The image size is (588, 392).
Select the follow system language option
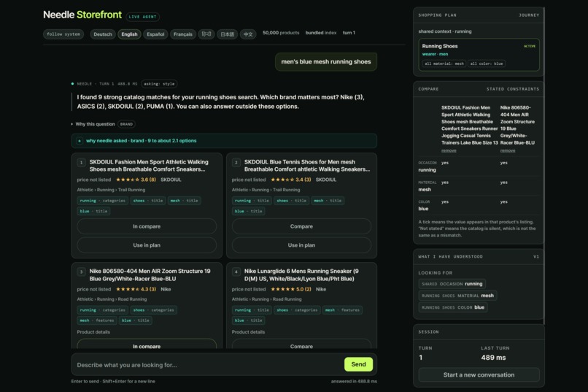[63, 34]
